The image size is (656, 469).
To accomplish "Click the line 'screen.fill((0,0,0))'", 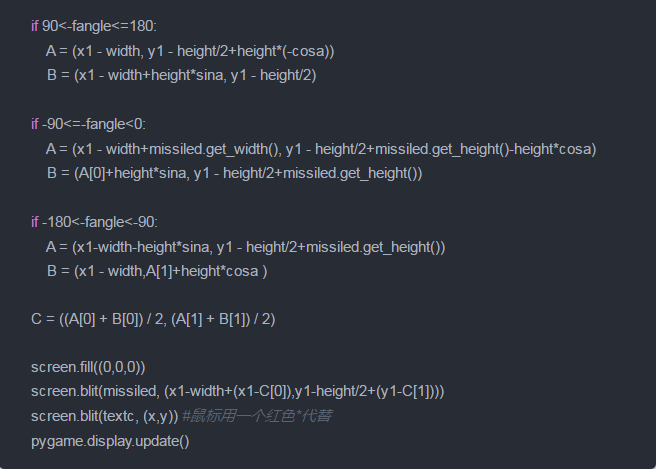I will 88,367.
